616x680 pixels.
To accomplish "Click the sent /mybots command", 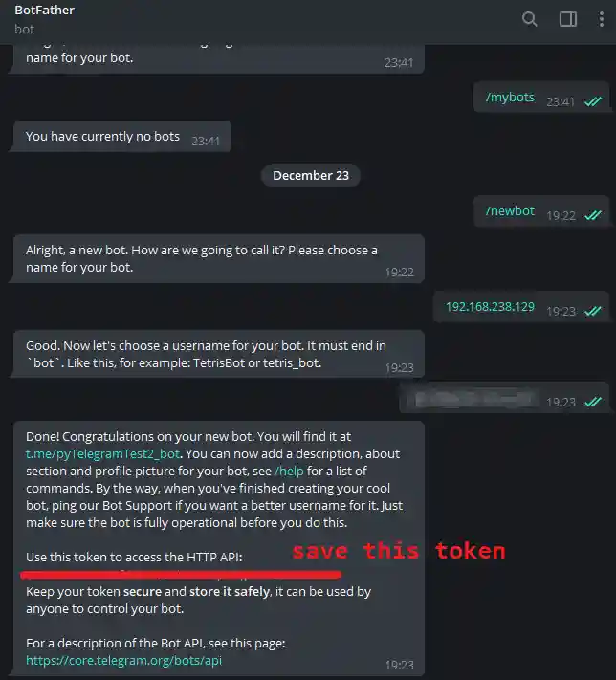I will [x=510, y=98].
